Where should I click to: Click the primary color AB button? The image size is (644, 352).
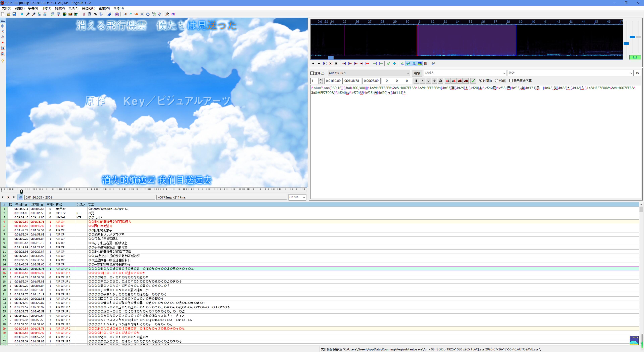[x=448, y=81]
